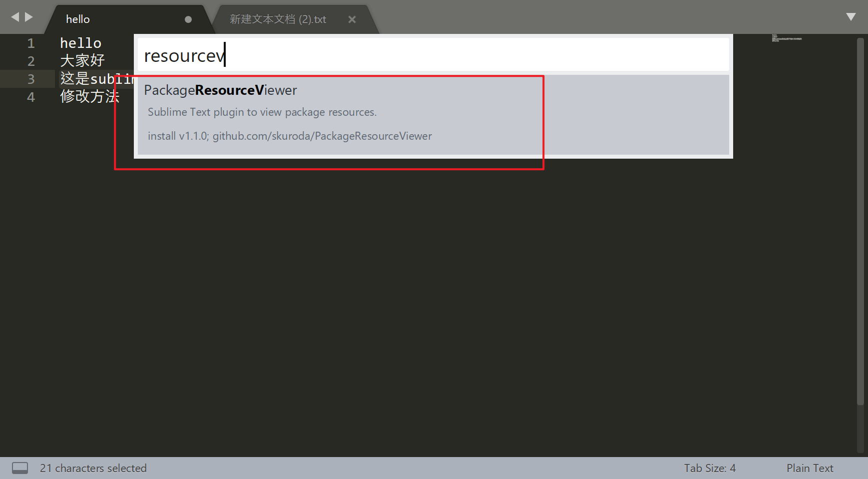Click install v1.1.0 github line
The height and width of the screenshot is (479, 868).
coord(290,136)
